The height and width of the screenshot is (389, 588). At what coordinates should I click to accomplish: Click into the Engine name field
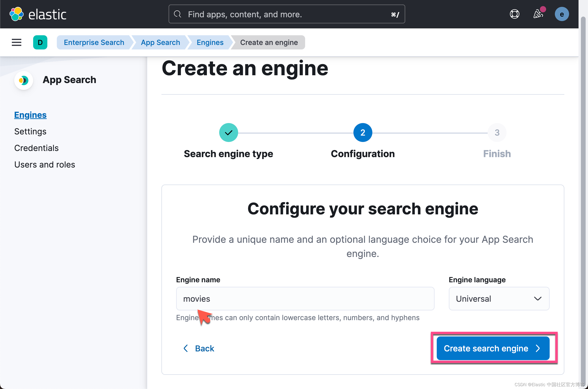click(x=305, y=299)
